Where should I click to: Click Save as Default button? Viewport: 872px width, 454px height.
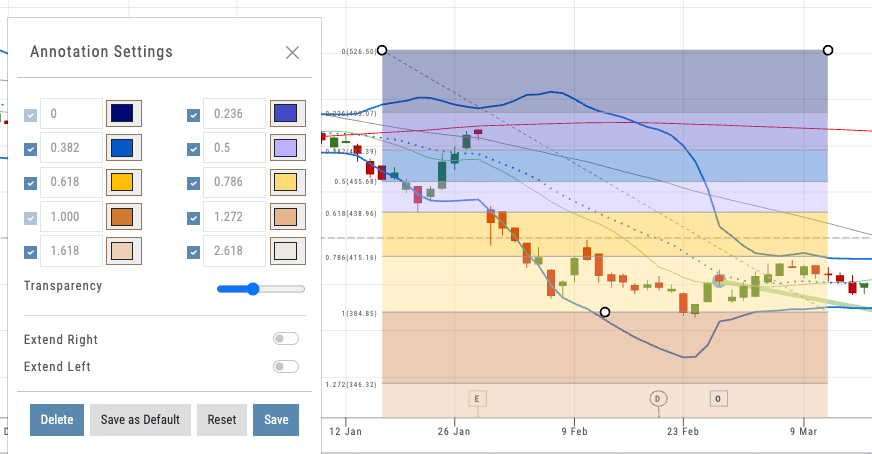click(140, 420)
